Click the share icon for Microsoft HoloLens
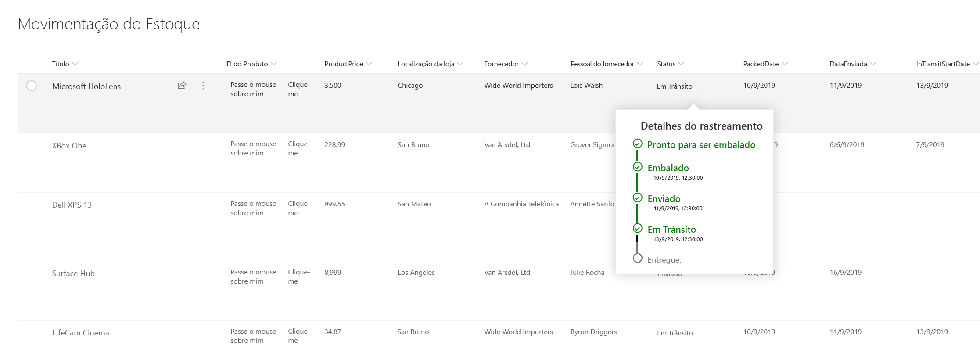Viewport: 980px width, 364px height. click(x=182, y=86)
